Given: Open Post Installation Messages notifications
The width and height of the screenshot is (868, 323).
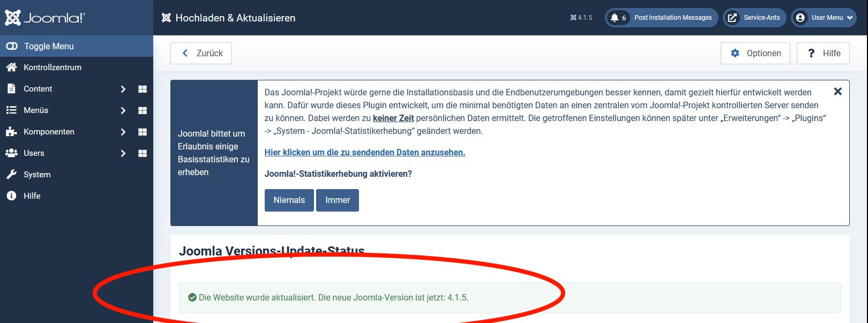Looking at the screenshot, I should 662,18.
